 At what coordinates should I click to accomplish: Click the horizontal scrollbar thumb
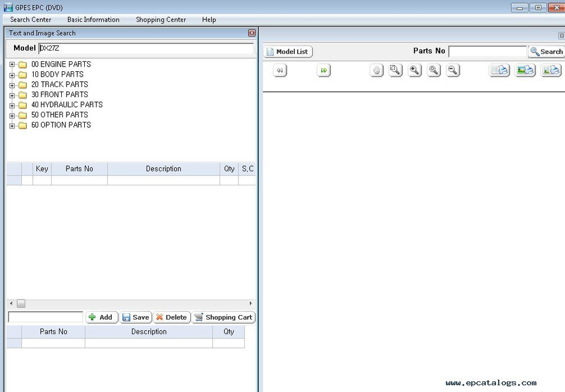point(21,303)
